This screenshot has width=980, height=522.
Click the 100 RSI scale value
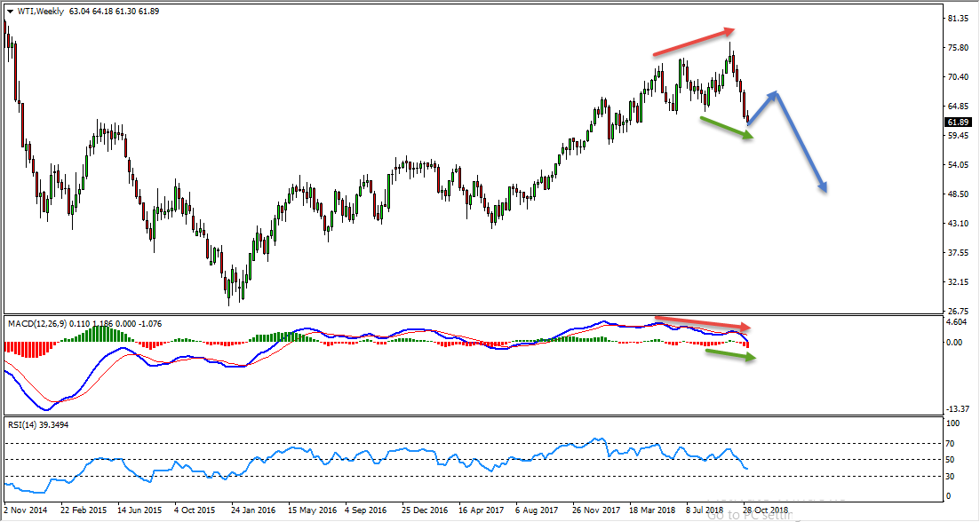click(953, 424)
